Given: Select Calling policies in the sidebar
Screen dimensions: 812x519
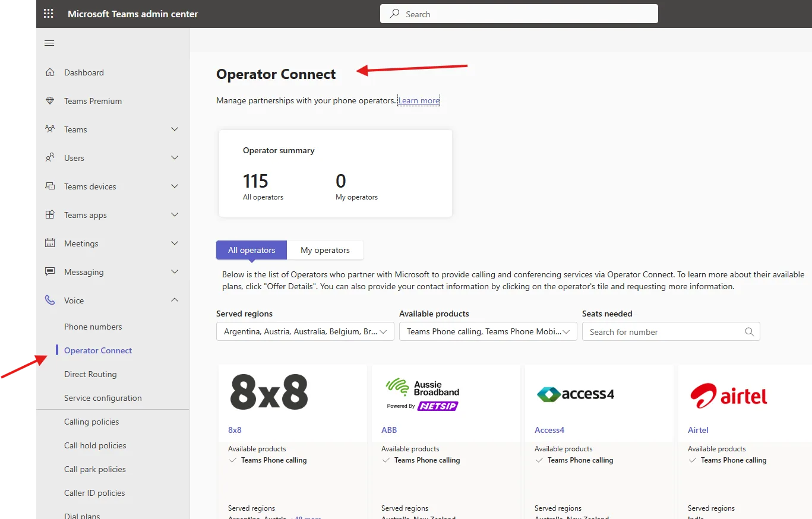Looking at the screenshot, I should coord(91,422).
